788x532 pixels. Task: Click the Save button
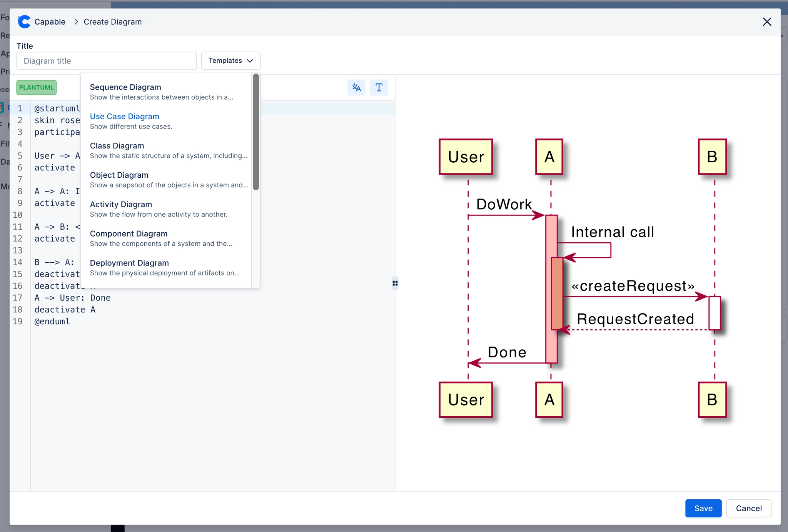703,508
